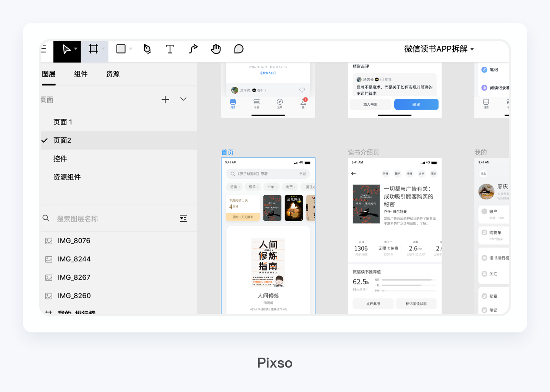Select 页面 1 in pages list
The image size is (550, 392).
[x=119, y=122]
